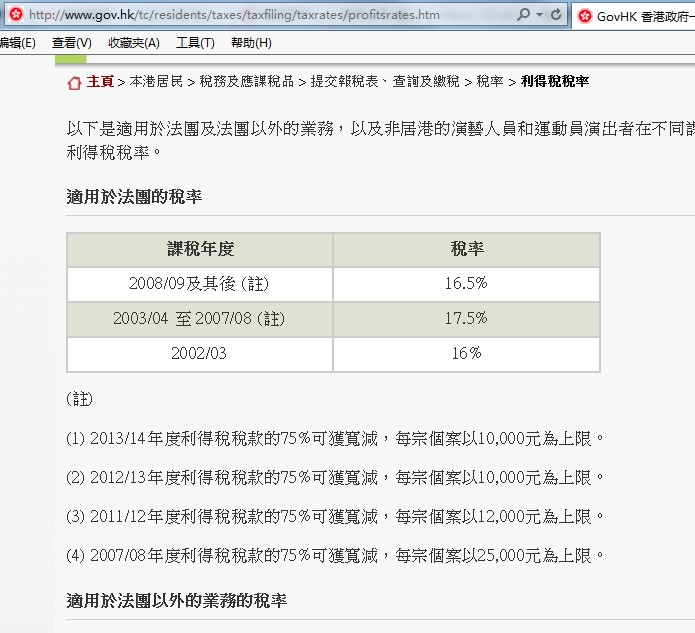Click the URL address field

pyautogui.click(x=260, y=15)
